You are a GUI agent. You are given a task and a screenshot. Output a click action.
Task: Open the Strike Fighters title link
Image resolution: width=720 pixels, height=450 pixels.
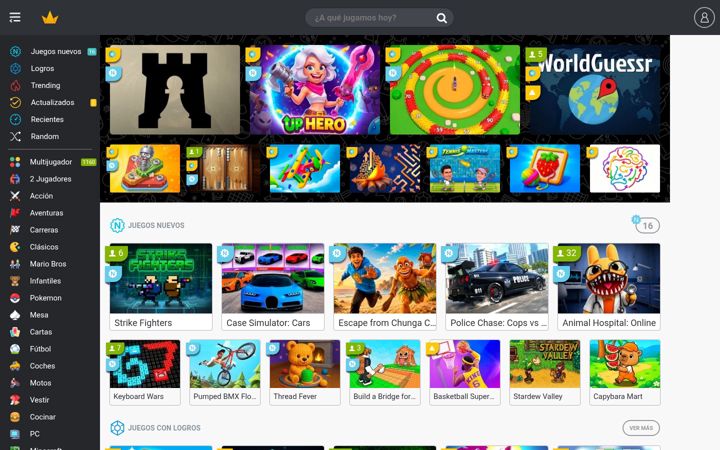[143, 323]
